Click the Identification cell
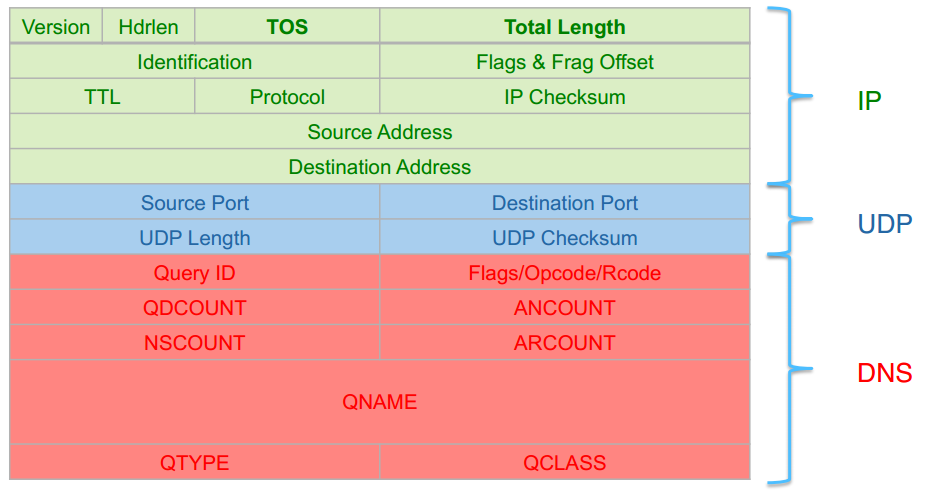The width and height of the screenshot is (931, 492). [194, 62]
